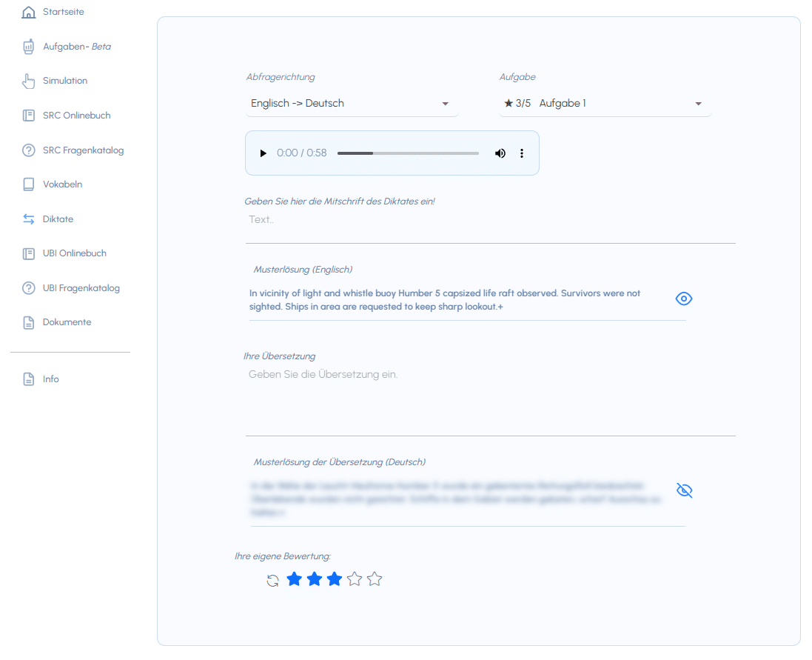Go to UBI Onlinebuch in sidebar
812x660 pixels.
coord(74,253)
